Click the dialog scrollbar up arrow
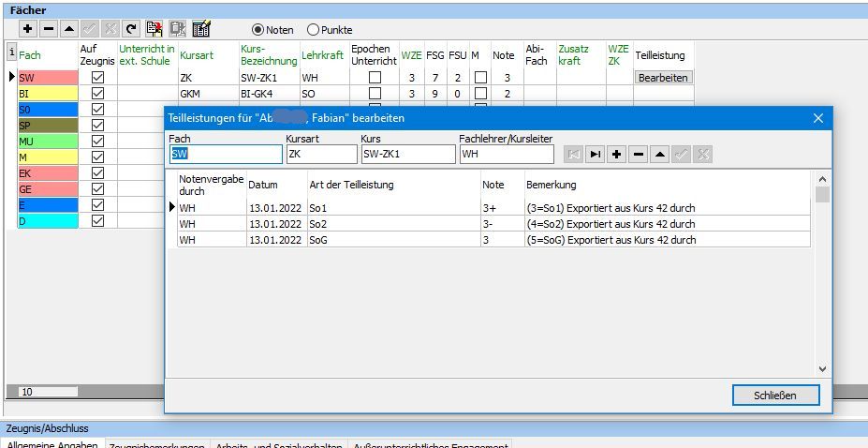 822,179
